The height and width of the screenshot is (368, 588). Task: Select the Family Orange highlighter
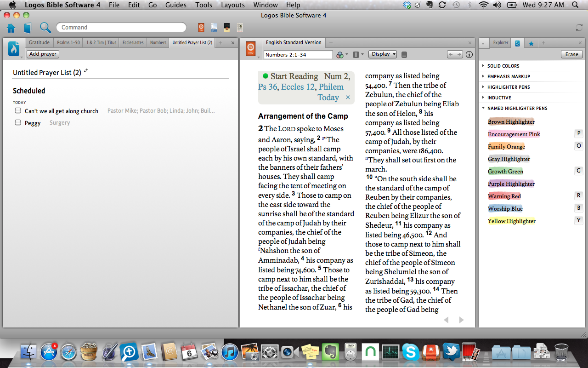506,147
